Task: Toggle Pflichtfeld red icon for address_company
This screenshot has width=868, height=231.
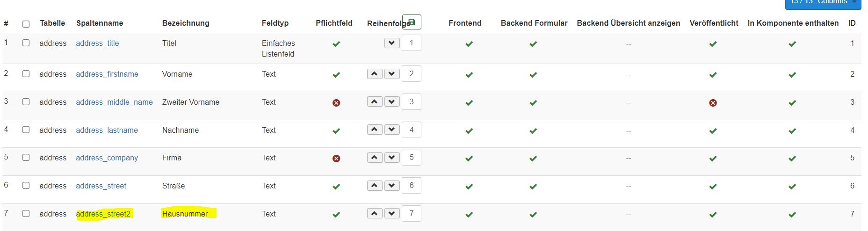Action: tap(336, 159)
